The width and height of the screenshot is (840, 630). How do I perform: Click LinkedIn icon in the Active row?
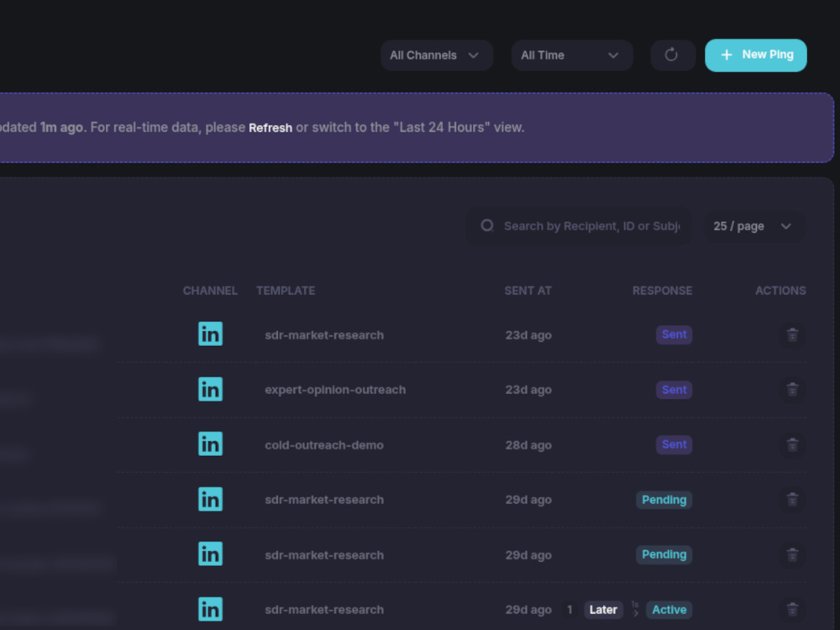(x=211, y=609)
